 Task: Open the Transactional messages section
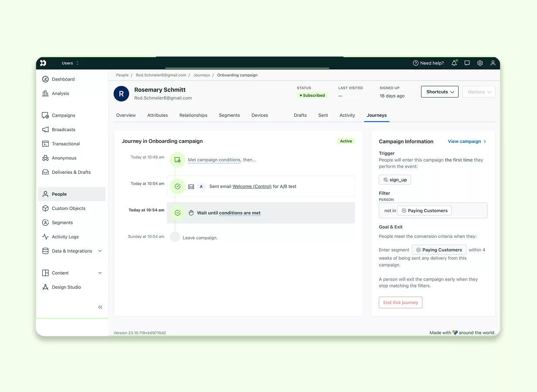[65, 144]
